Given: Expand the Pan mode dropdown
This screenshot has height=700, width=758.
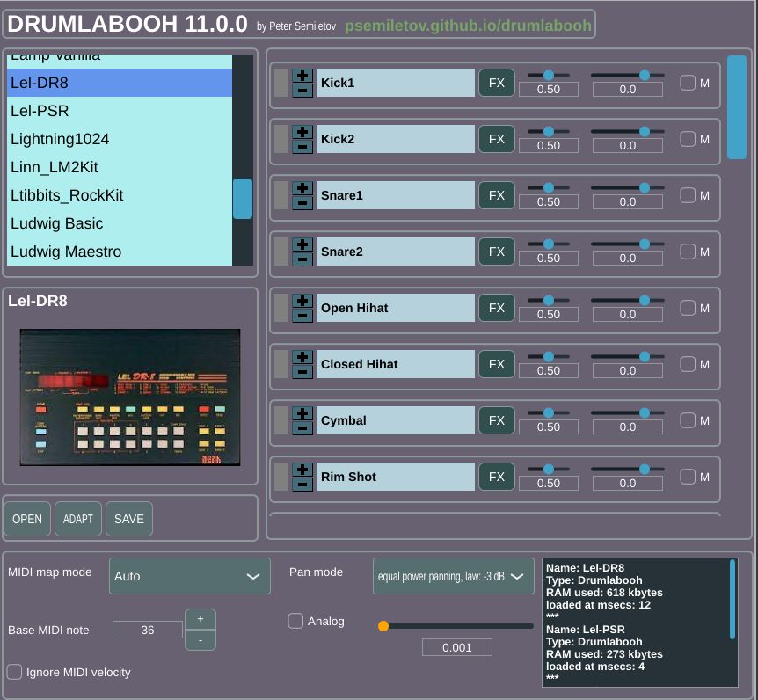Looking at the screenshot, I should click(453, 576).
